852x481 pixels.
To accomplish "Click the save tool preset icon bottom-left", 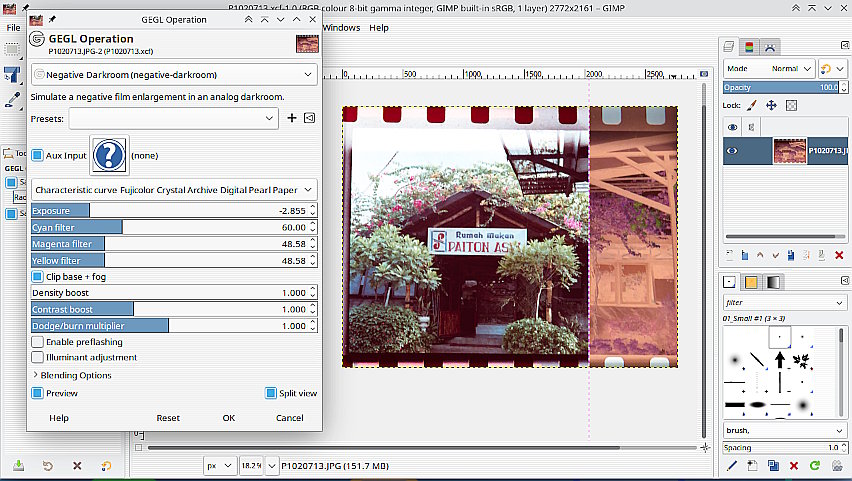I will coord(18,466).
